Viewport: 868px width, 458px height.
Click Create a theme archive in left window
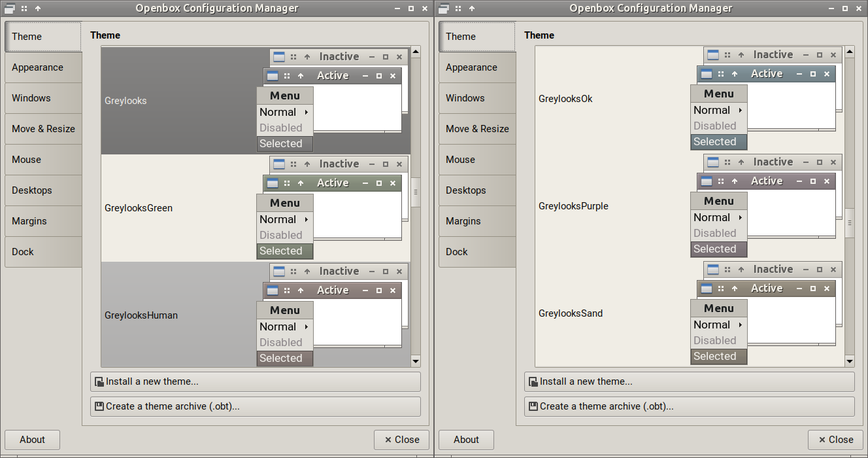click(256, 406)
